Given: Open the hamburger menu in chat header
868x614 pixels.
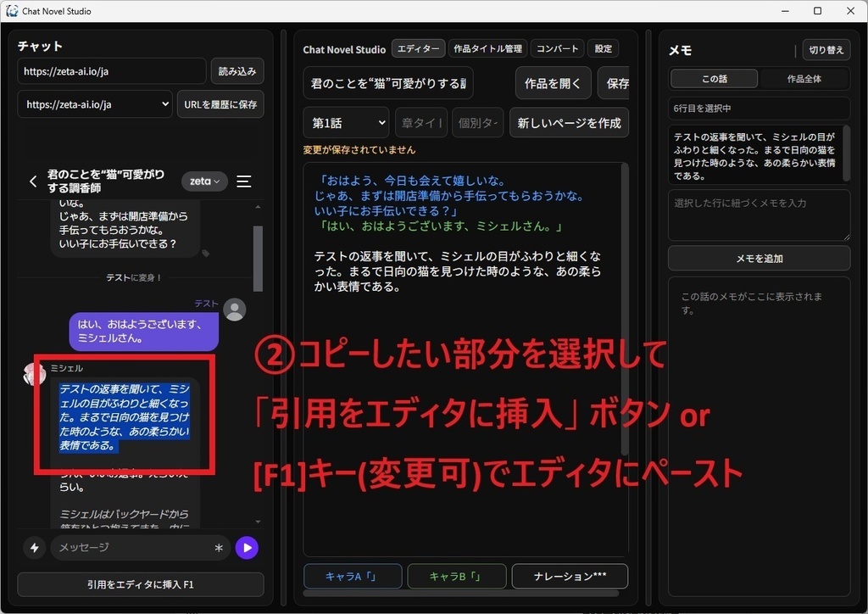Looking at the screenshot, I should click(244, 181).
